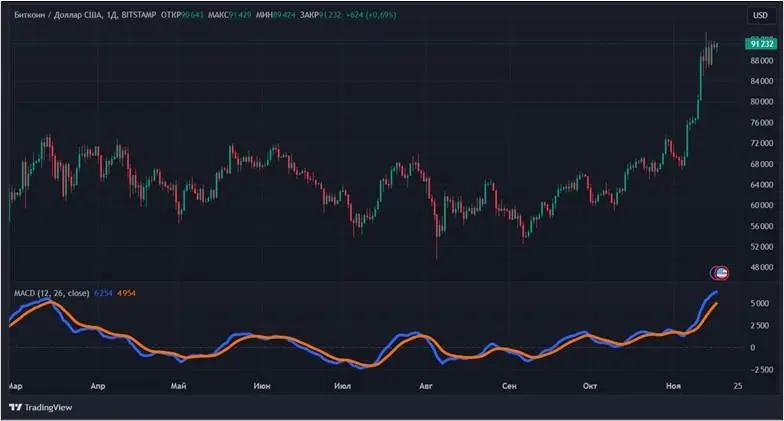Click the Окт label on time axis
784x421 pixels.
589,384
